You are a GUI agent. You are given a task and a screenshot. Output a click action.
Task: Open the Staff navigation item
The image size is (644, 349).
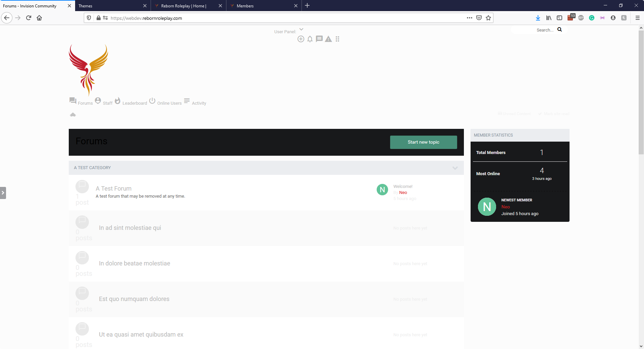coord(108,103)
